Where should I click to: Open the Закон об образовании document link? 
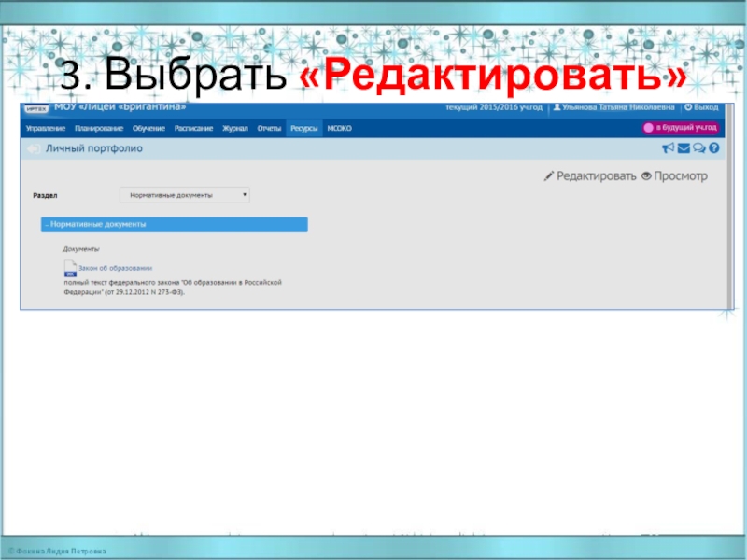(x=115, y=268)
